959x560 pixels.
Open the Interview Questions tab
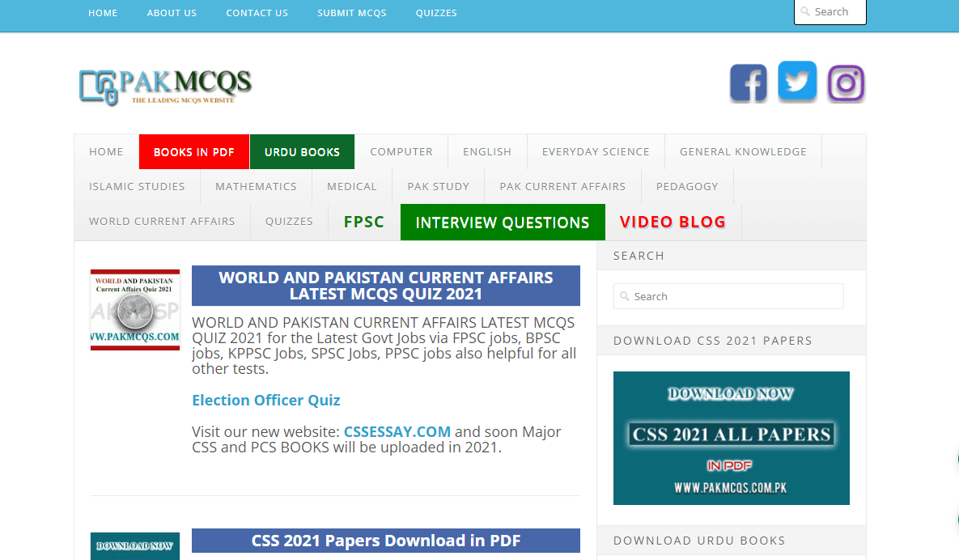coord(503,222)
